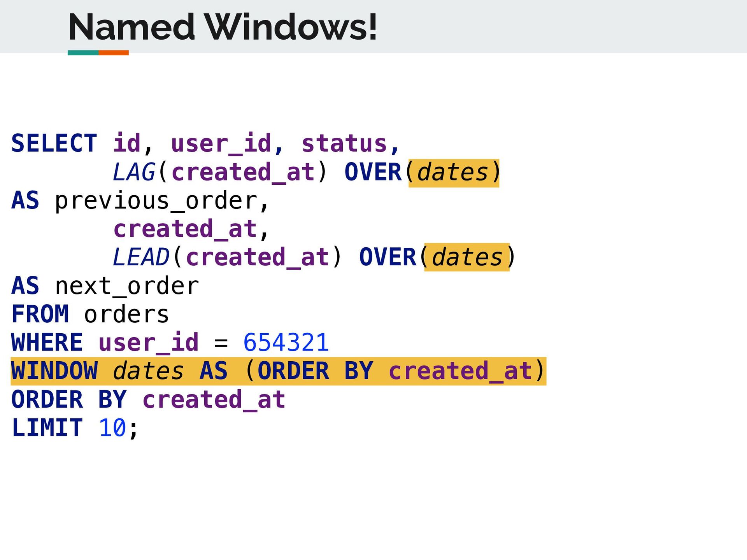
Task: Click the LIMIT keyword
Action: tap(47, 428)
